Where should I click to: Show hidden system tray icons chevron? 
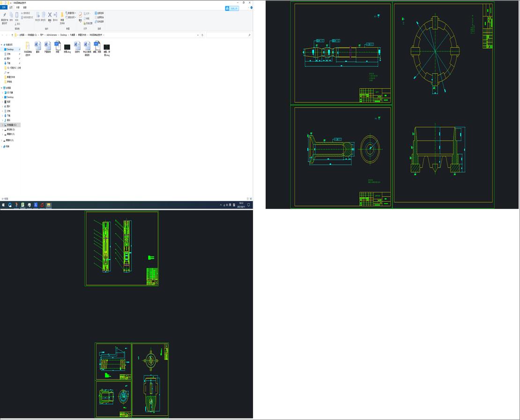point(221,205)
